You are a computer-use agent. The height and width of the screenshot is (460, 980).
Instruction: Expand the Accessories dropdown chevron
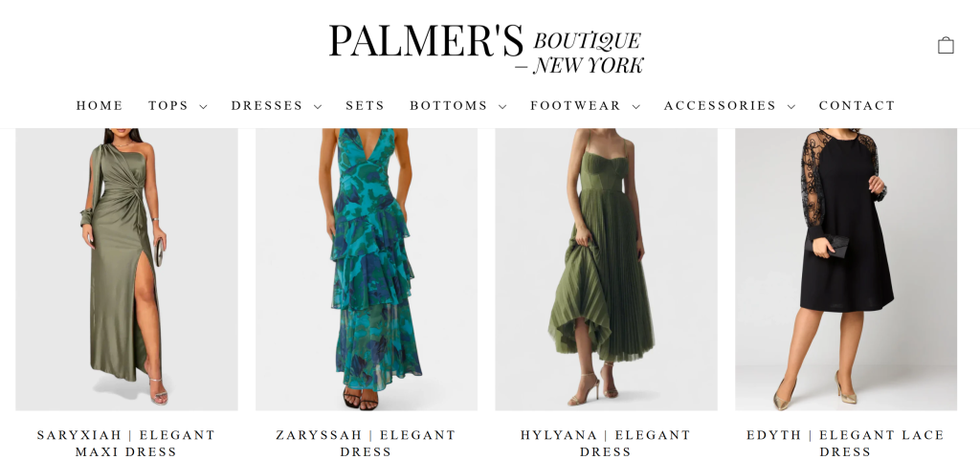pos(791,107)
